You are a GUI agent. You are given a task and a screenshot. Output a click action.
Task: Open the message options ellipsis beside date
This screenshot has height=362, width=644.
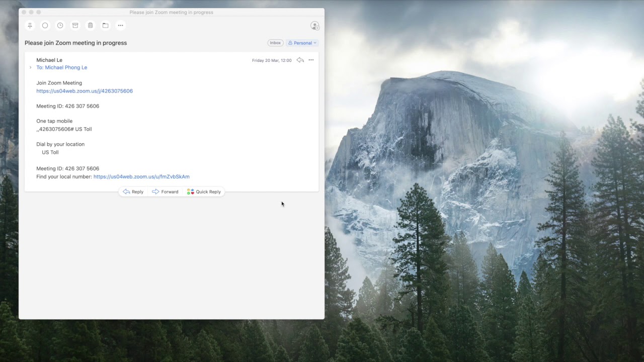tap(311, 60)
